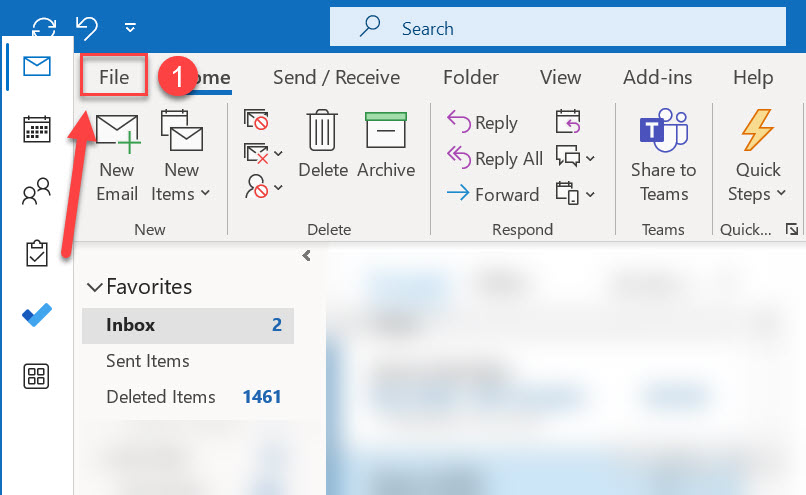Collapse the Favorites section
Viewport: 806px width, 495px height.
click(x=95, y=287)
